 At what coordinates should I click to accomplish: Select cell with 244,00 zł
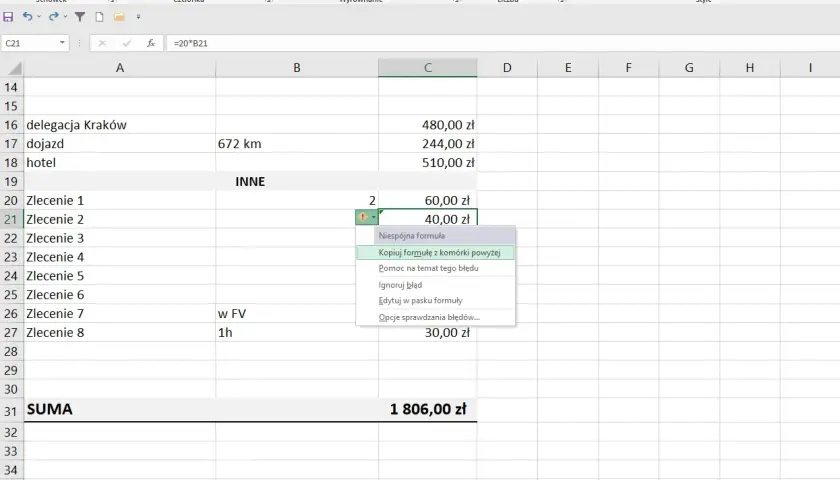(428, 144)
